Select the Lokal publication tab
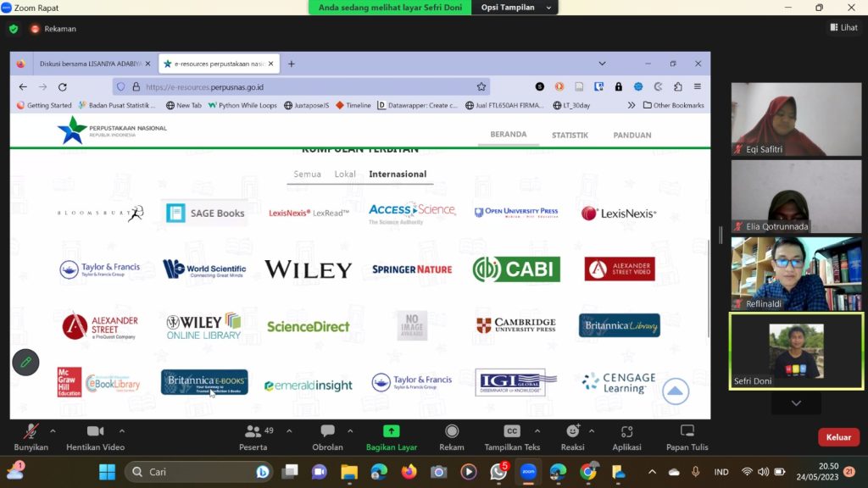This screenshot has height=488, width=868. click(x=345, y=175)
